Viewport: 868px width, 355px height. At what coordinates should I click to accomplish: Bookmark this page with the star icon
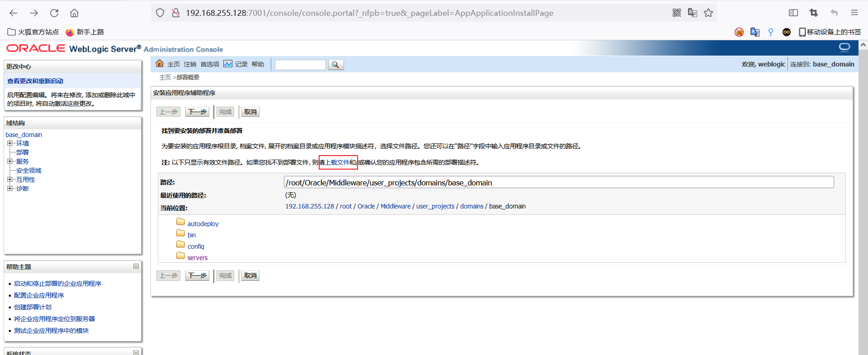pyautogui.click(x=708, y=13)
